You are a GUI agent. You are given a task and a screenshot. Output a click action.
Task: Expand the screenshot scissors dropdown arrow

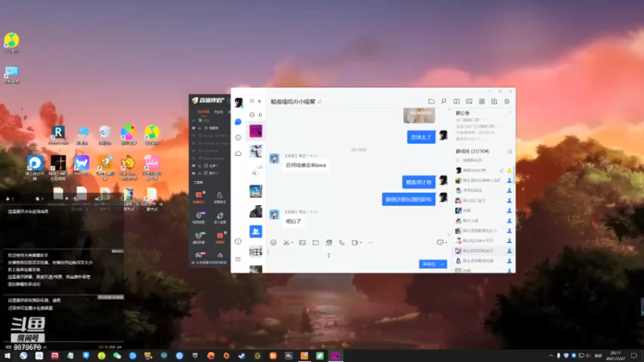(x=292, y=243)
